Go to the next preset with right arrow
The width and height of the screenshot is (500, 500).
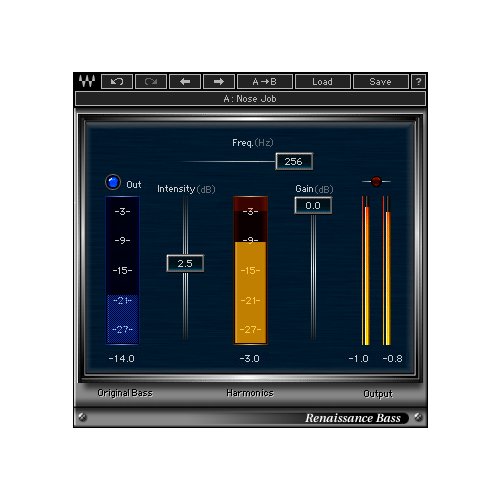[219, 81]
